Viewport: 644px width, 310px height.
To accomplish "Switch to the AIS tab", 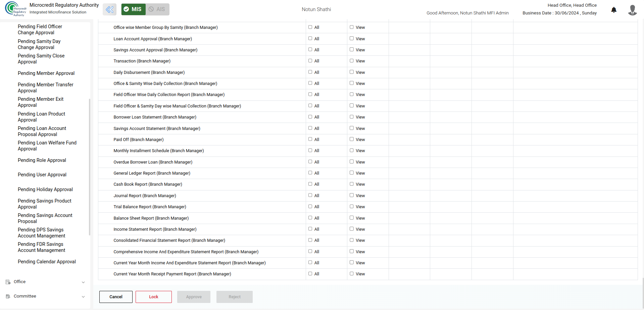I will 157,9.
